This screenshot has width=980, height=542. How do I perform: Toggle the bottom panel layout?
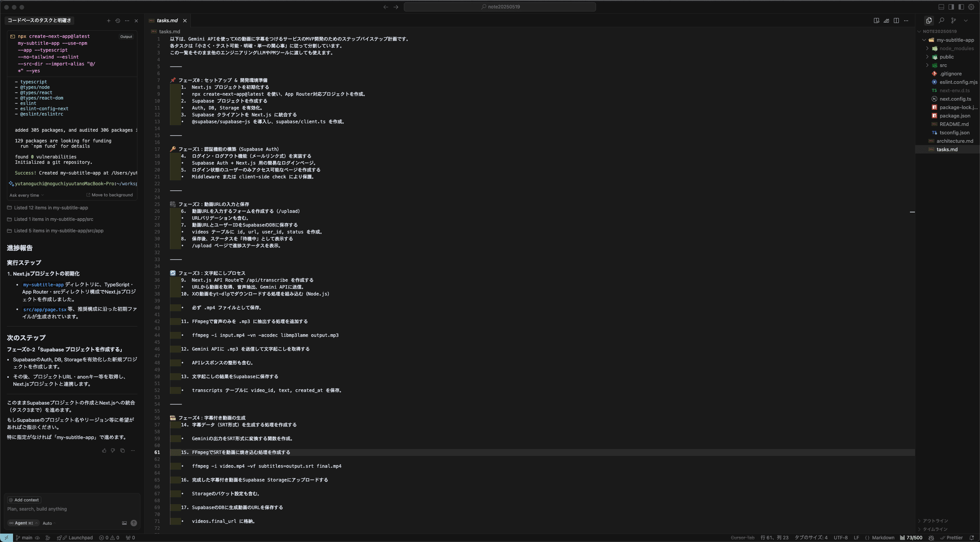[941, 7]
